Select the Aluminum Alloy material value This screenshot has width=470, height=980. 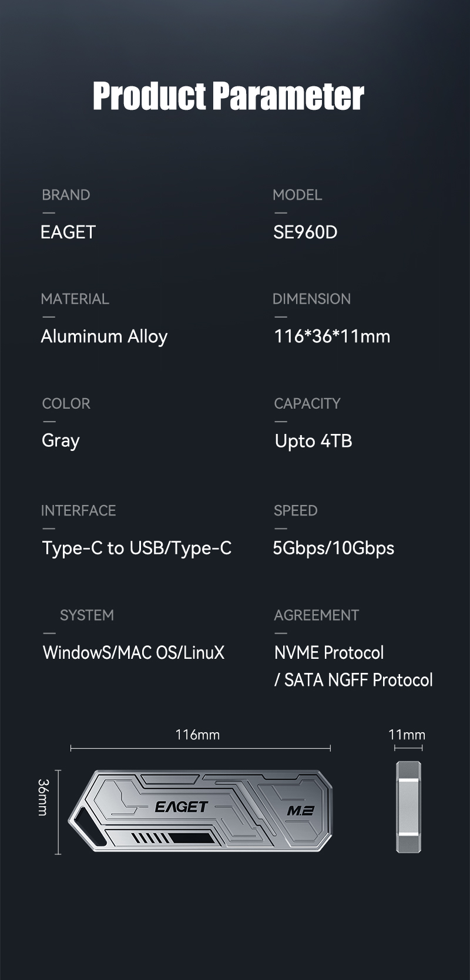tap(104, 336)
